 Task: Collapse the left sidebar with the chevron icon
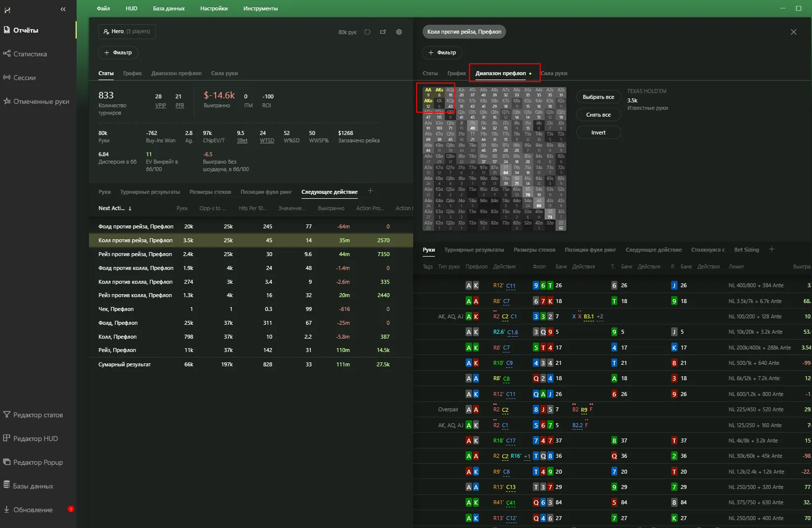click(63, 9)
